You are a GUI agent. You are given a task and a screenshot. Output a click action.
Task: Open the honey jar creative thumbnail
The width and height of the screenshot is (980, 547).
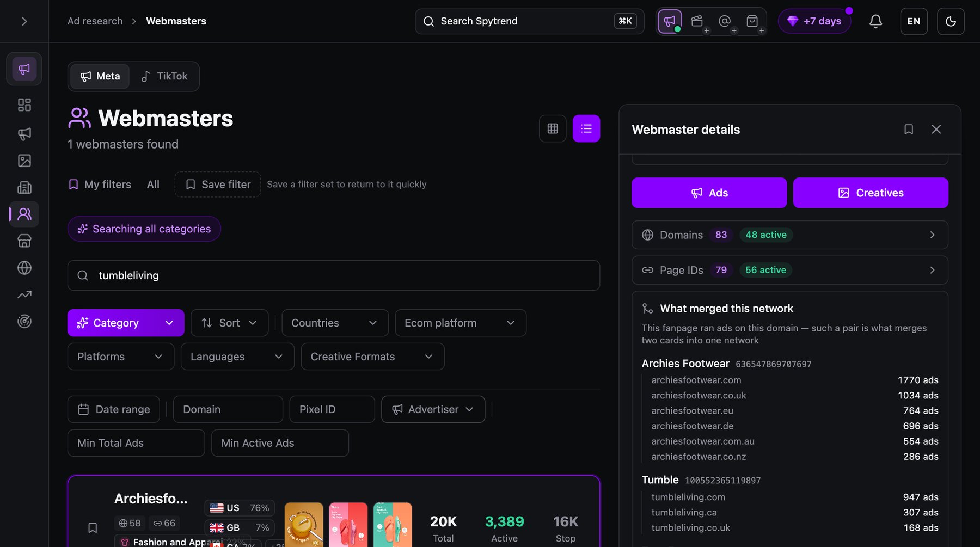pyautogui.click(x=304, y=524)
